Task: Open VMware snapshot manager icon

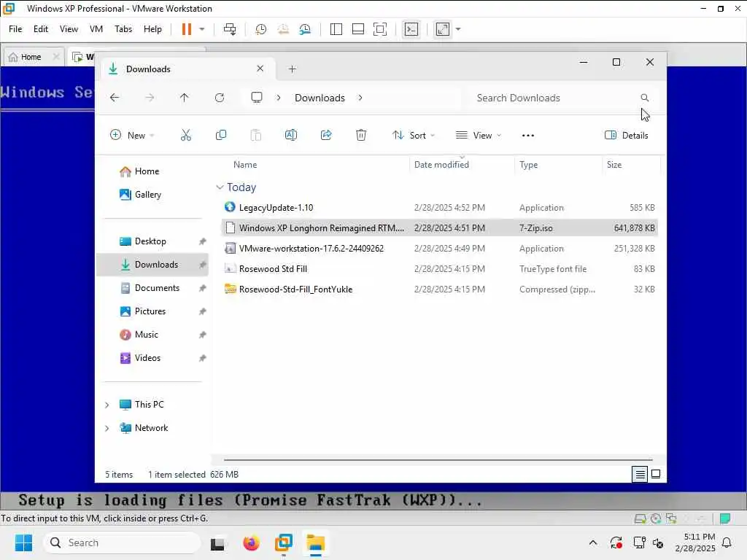Action: [305, 29]
